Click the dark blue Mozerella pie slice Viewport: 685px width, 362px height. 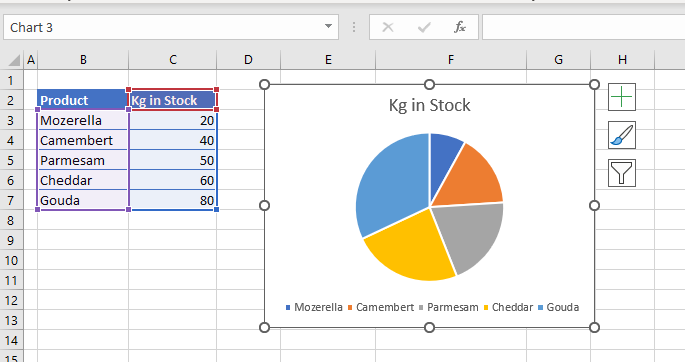[442, 162]
